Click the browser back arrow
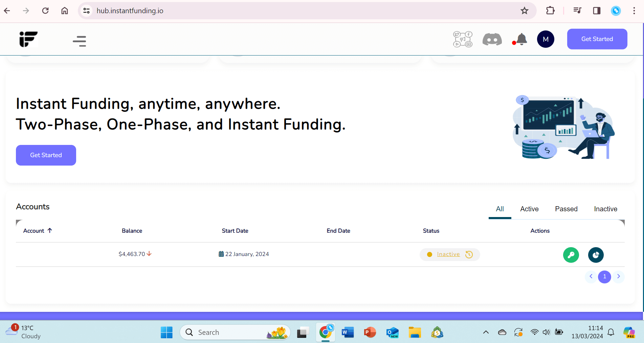This screenshot has height=343, width=644. (7, 11)
